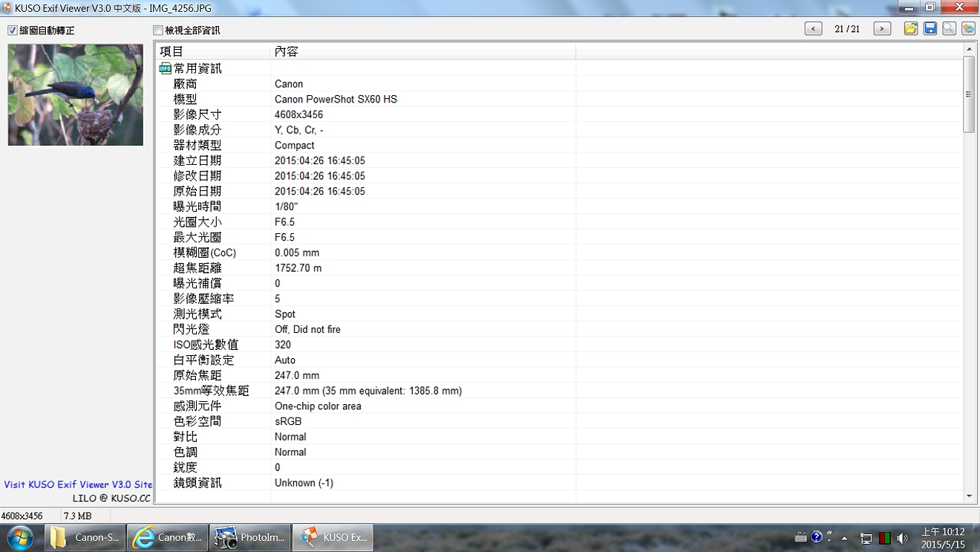Viewport: 980px width, 552px height.
Task: Select the 建立日期 row
Action: tap(559, 160)
